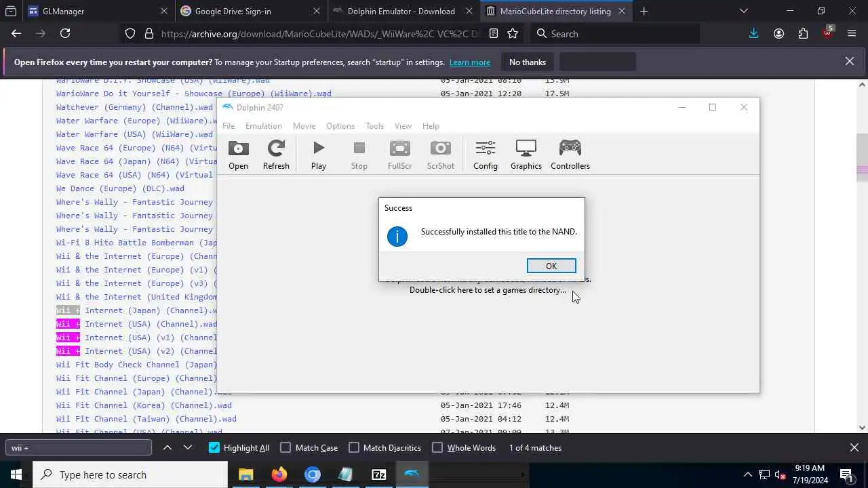Click the archive.org URL address bar
868x488 pixels.
click(320, 33)
